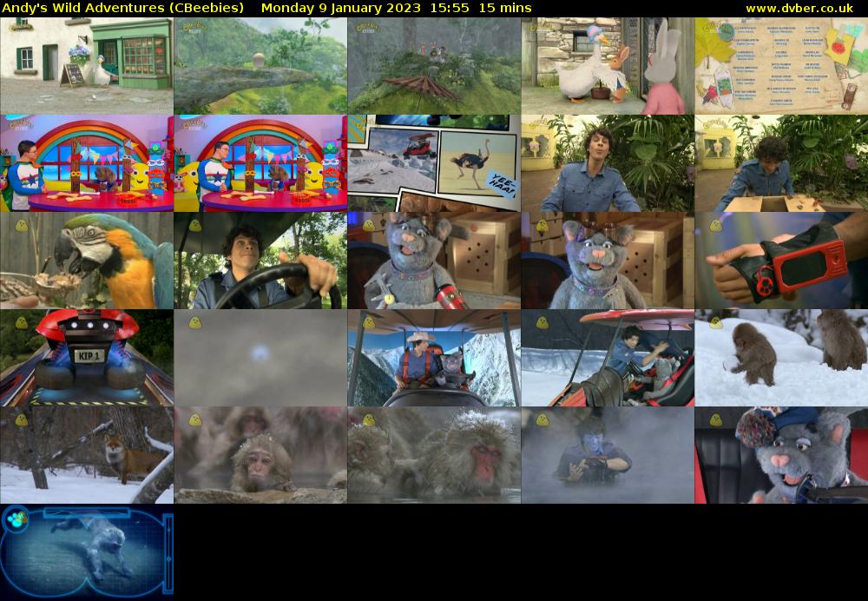Open thumbnail of goose and rabbits at doorway
The width and height of the screenshot is (868, 601).
click(608, 66)
